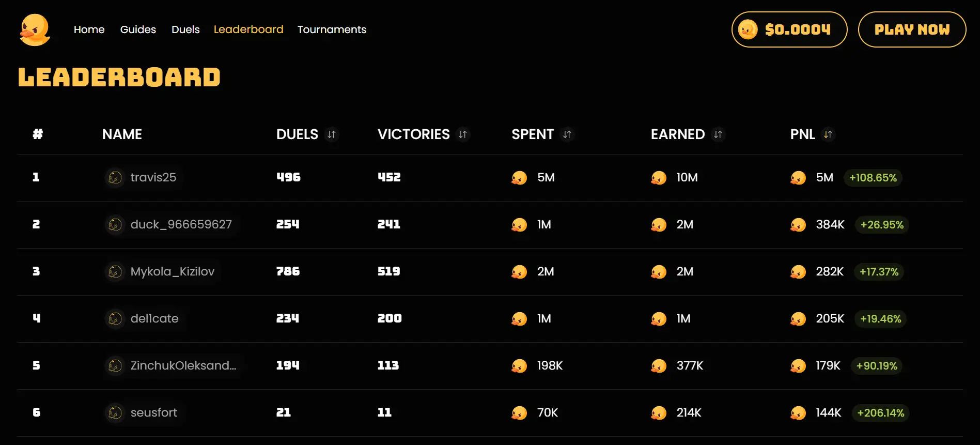The image size is (980, 445).
Task: Sort the leaderboard by Spent
Action: point(567,134)
